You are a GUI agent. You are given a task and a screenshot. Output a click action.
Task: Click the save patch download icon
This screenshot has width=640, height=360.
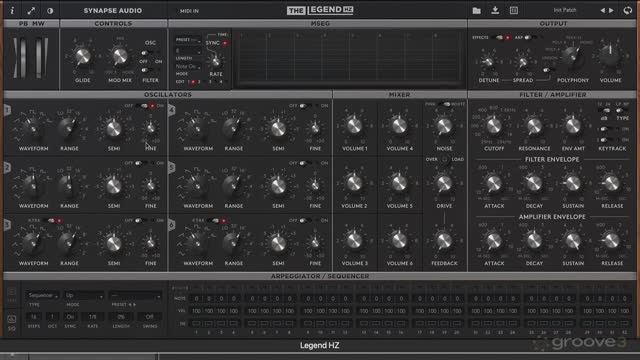coord(495,10)
